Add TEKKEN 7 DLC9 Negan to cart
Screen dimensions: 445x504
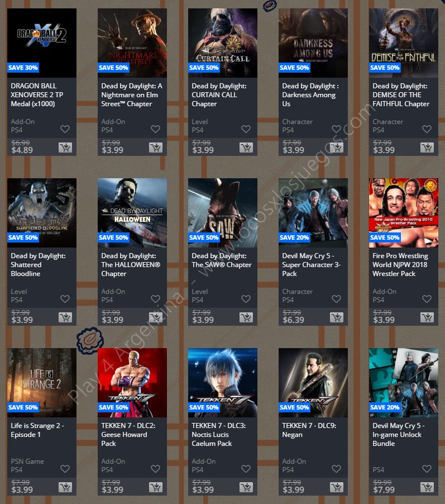pyautogui.click(x=337, y=487)
